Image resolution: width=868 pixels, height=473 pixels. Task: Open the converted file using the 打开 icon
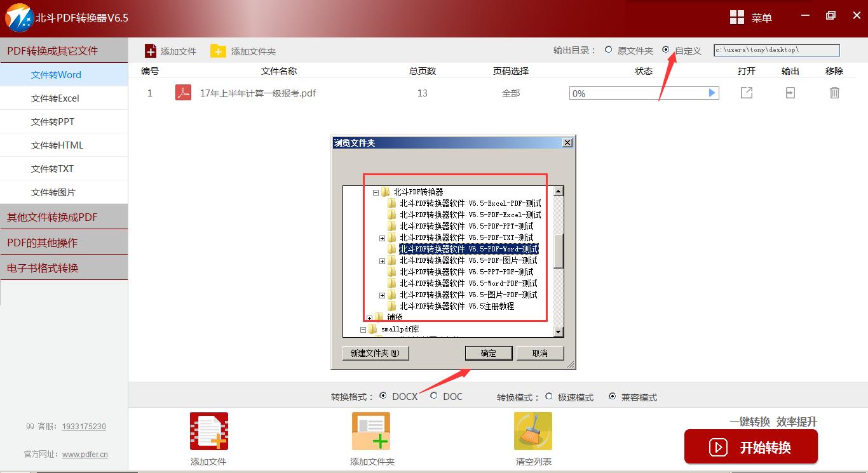click(x=746, y=93)
